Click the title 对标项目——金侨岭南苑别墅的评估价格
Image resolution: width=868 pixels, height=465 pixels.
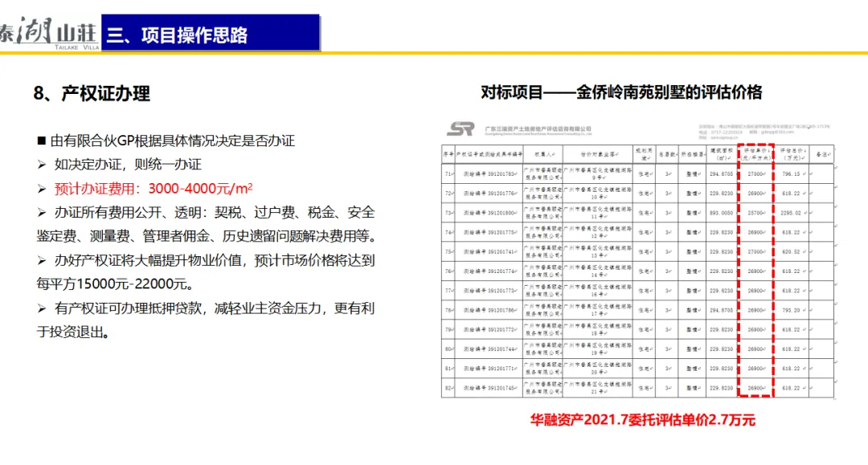click(x=621, y=92)
